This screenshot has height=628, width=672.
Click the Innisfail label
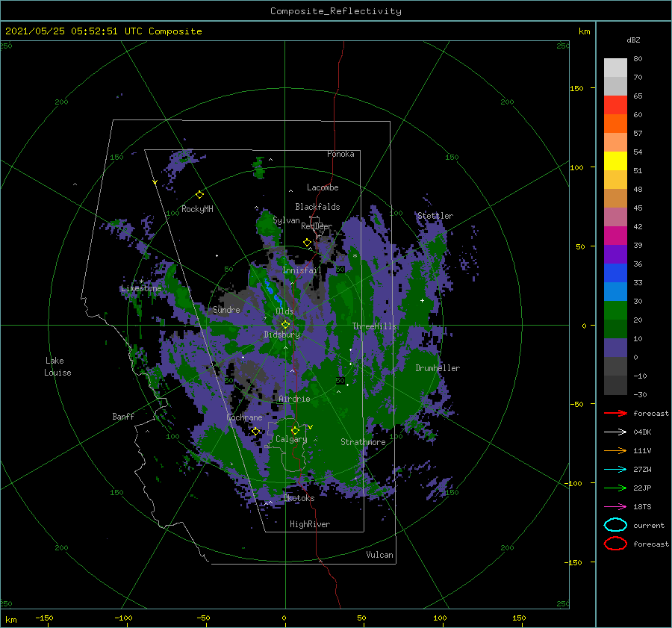(302, 270)
